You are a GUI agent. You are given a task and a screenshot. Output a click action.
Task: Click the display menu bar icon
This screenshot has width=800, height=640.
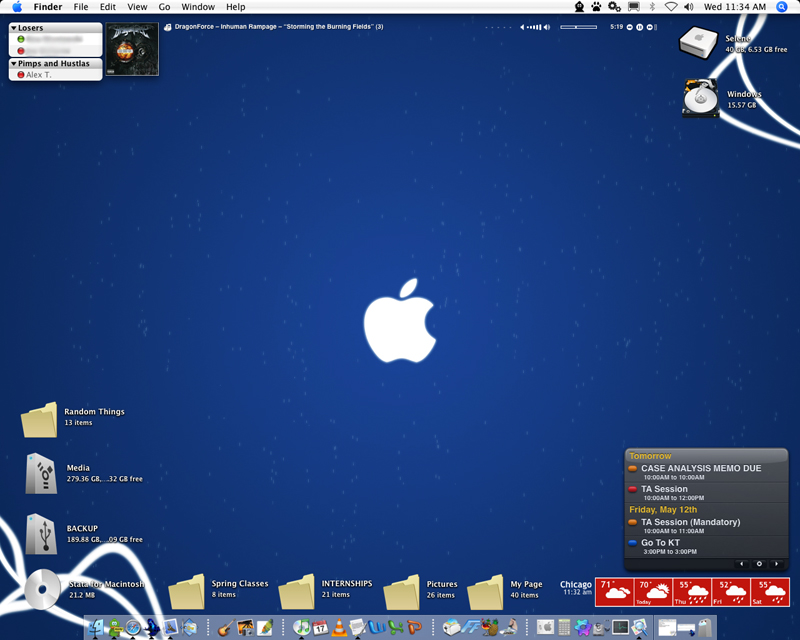point(634,7)
